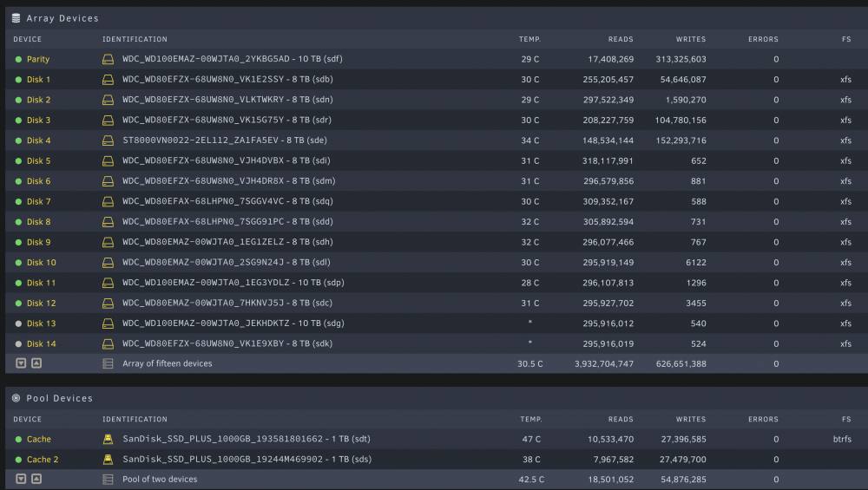Open the Disk 10 device page
This screenshot has width=868, height=490.
coord(42,263)
